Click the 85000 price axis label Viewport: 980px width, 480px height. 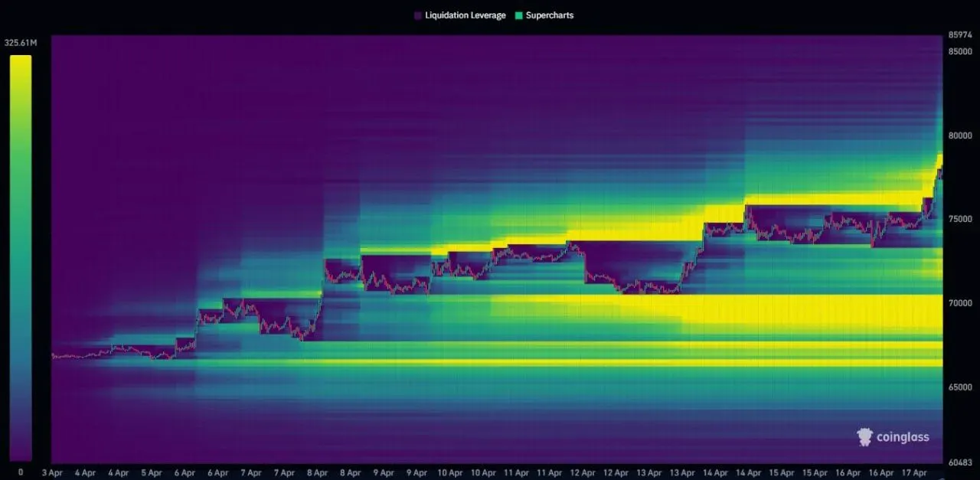tap(960, 51)
